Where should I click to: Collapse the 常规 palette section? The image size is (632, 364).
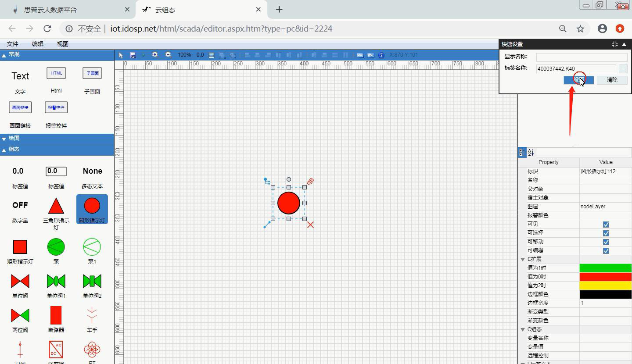tap(4, 55)
